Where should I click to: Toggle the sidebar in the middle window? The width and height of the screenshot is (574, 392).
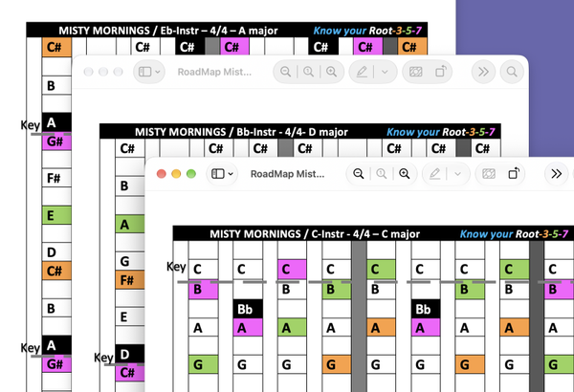145,72
